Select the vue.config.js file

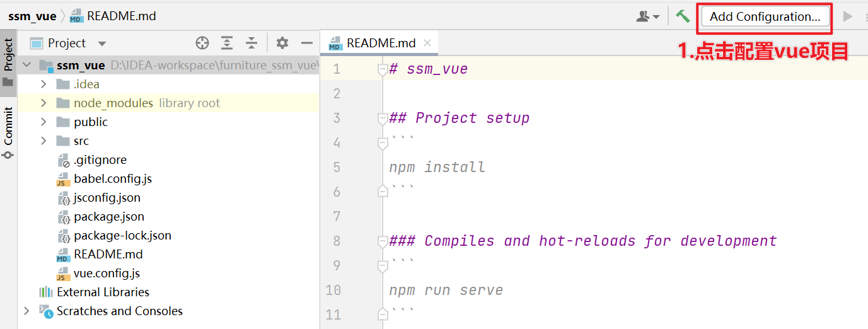[107, 273]
